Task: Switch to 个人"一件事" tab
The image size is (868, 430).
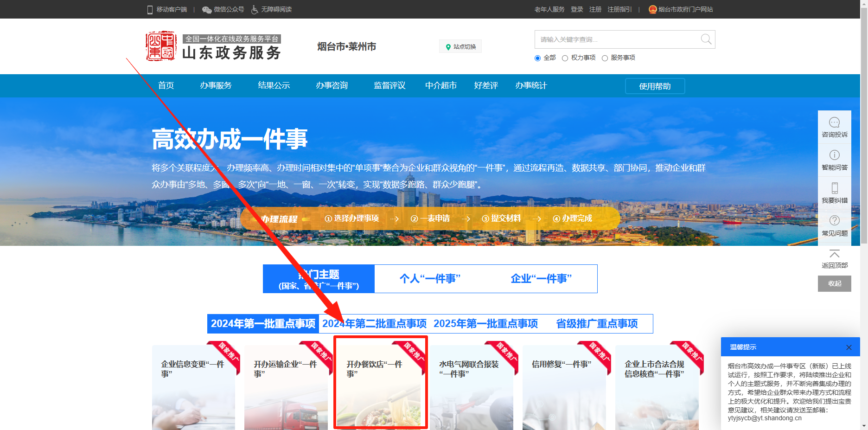Action: tap(430, 279)
